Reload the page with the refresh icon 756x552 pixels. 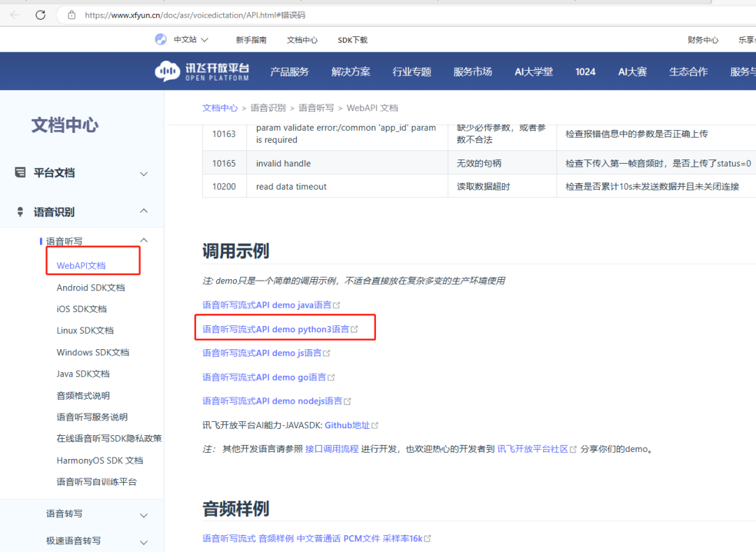(41, 15)
